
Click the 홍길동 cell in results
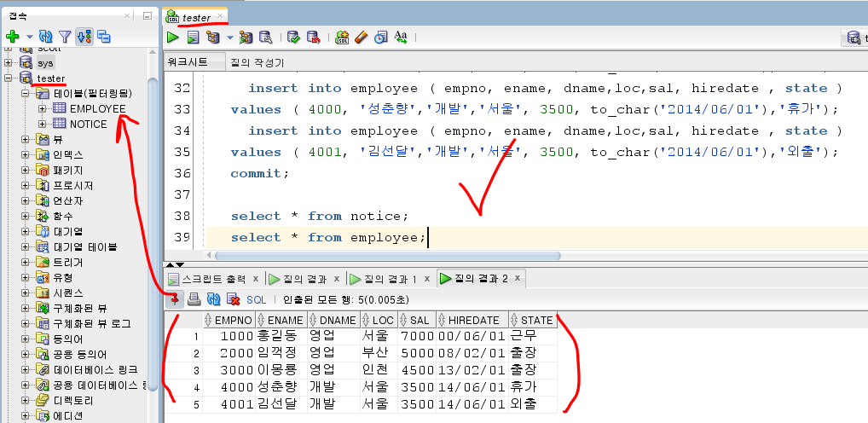point(281,336)
